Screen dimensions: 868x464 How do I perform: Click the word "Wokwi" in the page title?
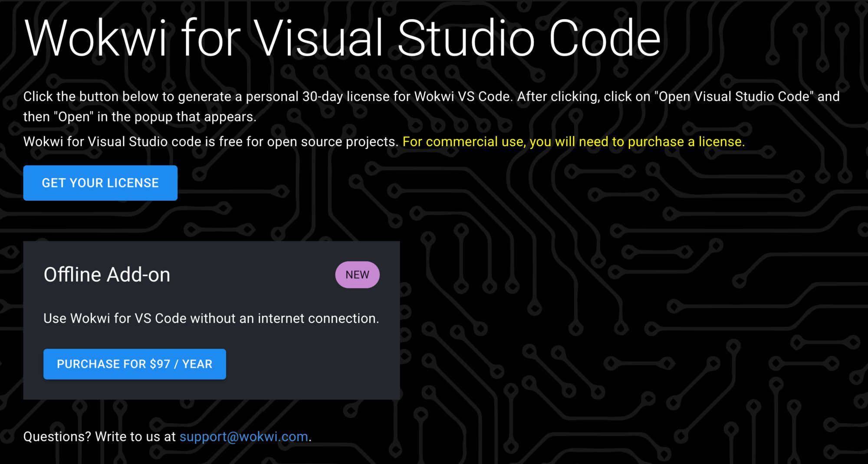click(95, 39)
